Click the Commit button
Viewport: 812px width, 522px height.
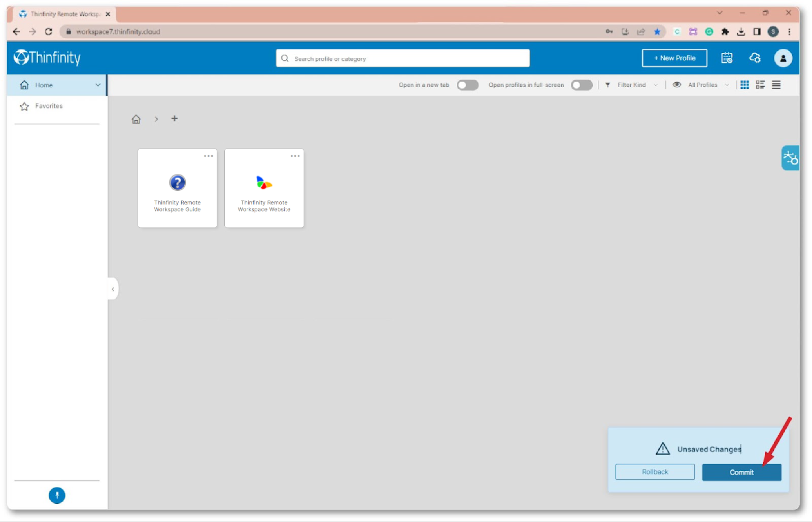point(741,472)
